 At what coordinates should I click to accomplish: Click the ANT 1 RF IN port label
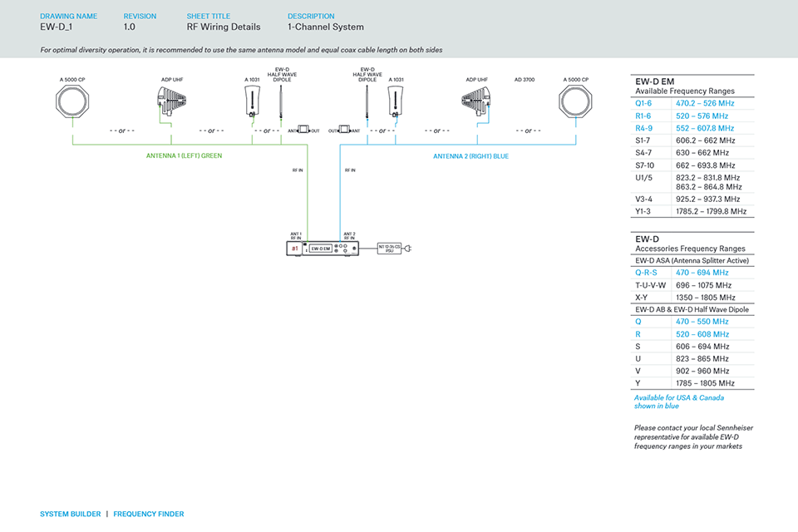[296, 236]
